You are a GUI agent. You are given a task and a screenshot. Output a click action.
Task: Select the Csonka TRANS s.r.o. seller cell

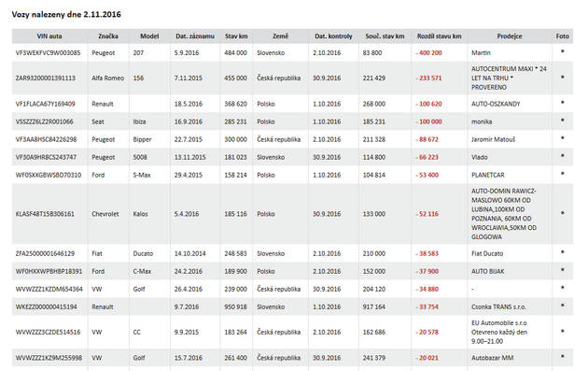coord(498,307)
